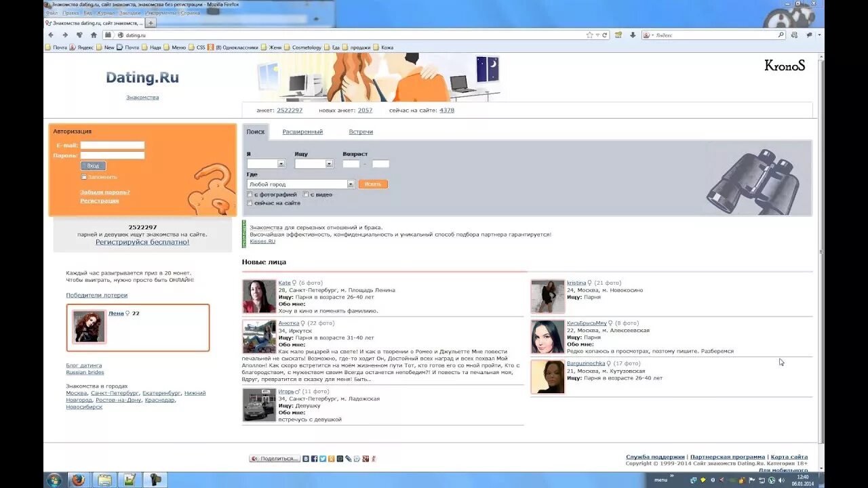Viewport: 868px width, 488px height.
Task: Select the Поиск tab
Action: click(256, 131)
